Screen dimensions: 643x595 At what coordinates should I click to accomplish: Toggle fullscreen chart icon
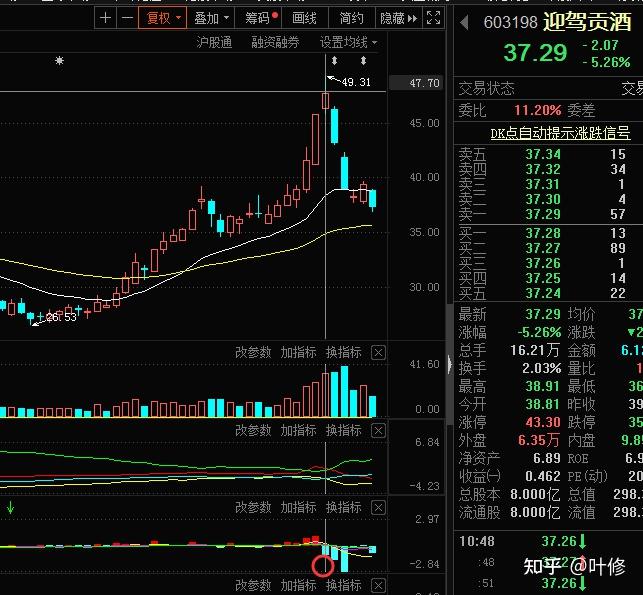[433, 18]
